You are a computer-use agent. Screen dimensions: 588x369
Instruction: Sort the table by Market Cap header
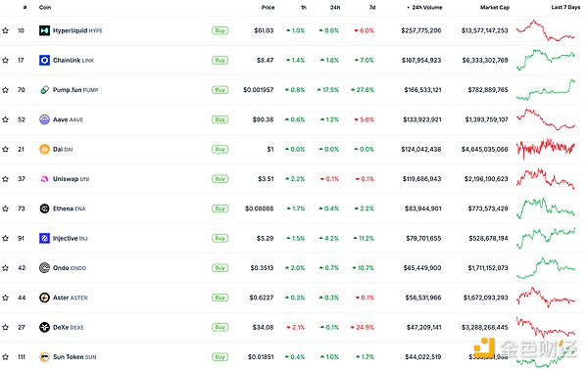pos(495,7)
